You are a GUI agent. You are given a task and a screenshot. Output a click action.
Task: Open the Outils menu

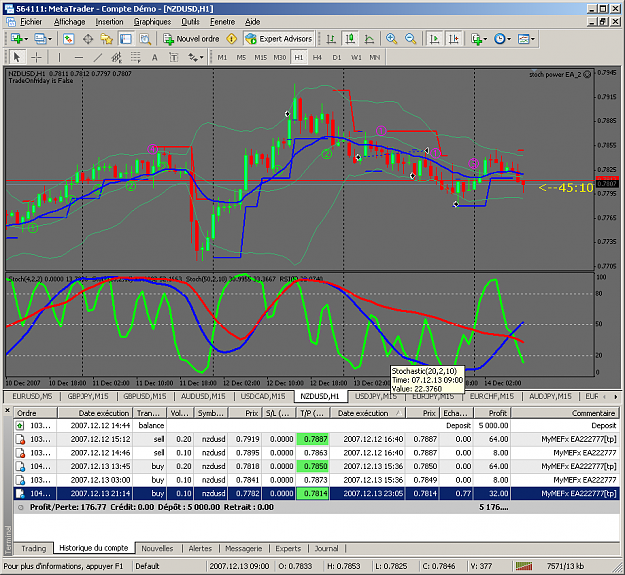coord(190,22)
